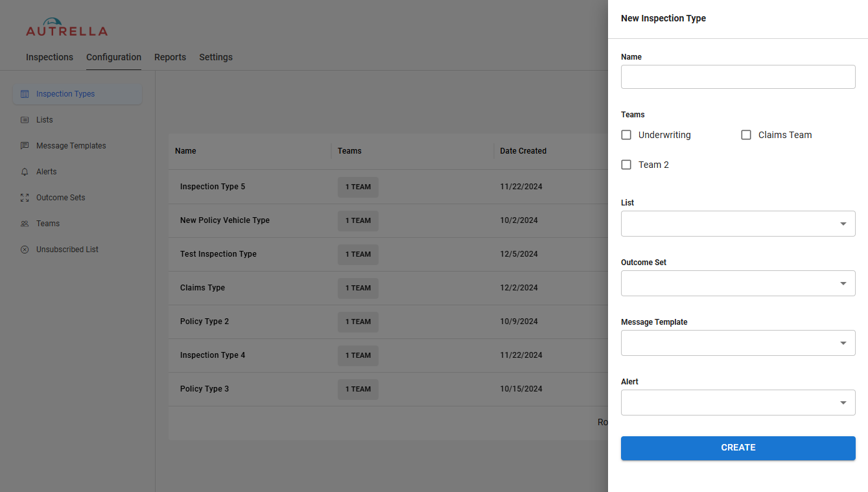Click the date 12/5/2024

pyautogui.click(x=519, y=254)
